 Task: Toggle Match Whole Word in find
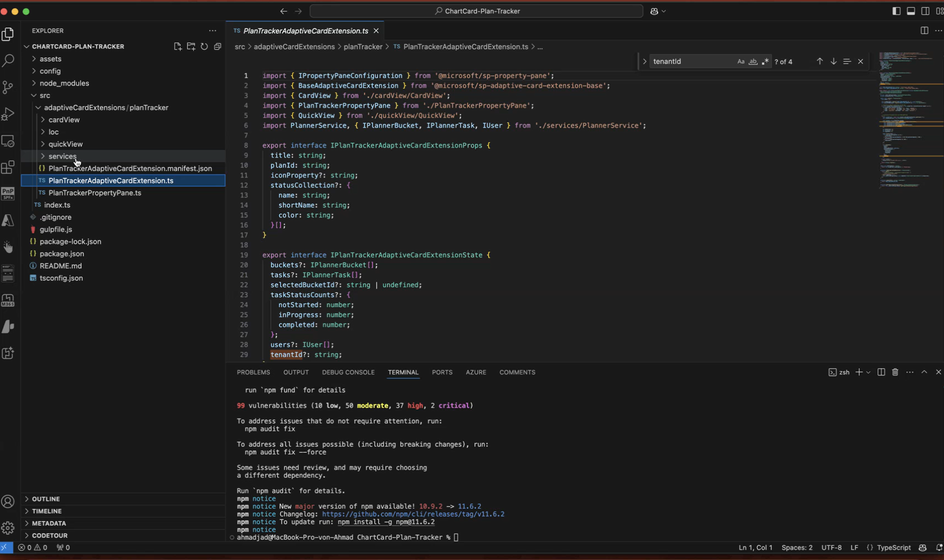[x=753, y=61]
